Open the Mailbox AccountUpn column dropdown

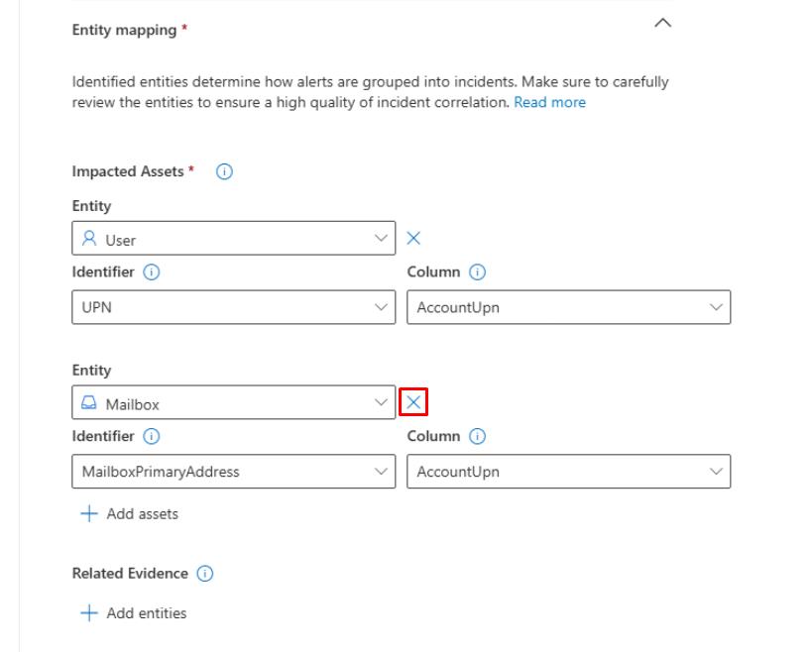coord(568,472)
